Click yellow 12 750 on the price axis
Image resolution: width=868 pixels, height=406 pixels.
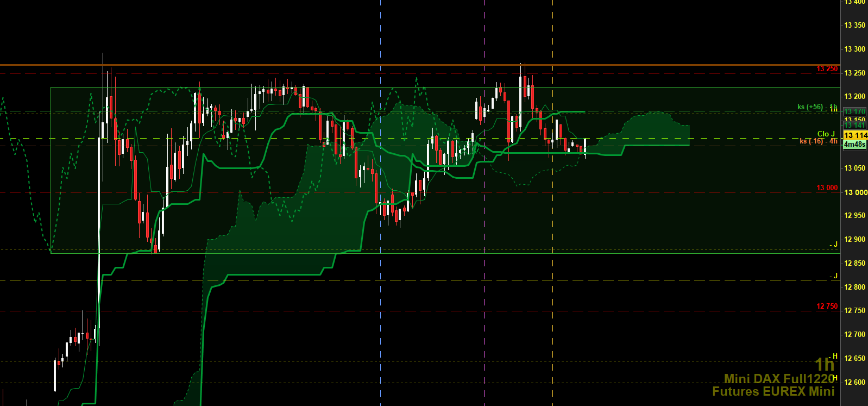pos(854,310)
